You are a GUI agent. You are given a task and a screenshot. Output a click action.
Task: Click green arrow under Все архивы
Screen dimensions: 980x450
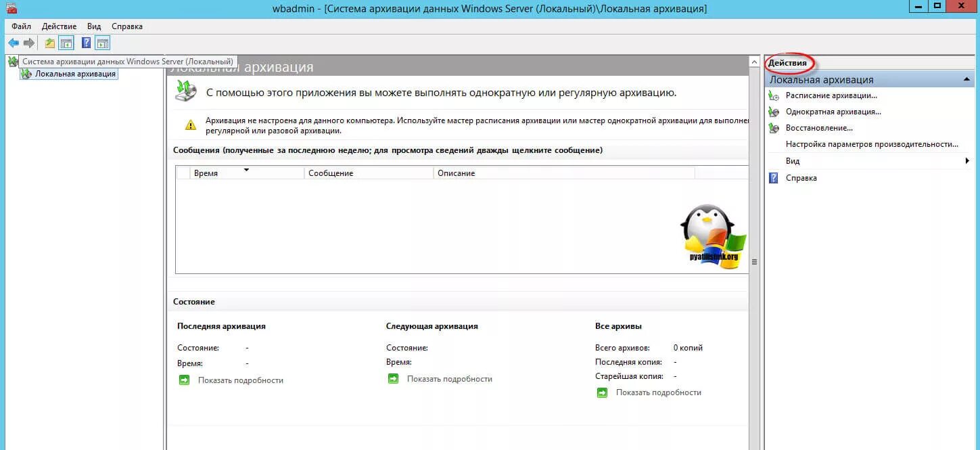pos(602,392)
